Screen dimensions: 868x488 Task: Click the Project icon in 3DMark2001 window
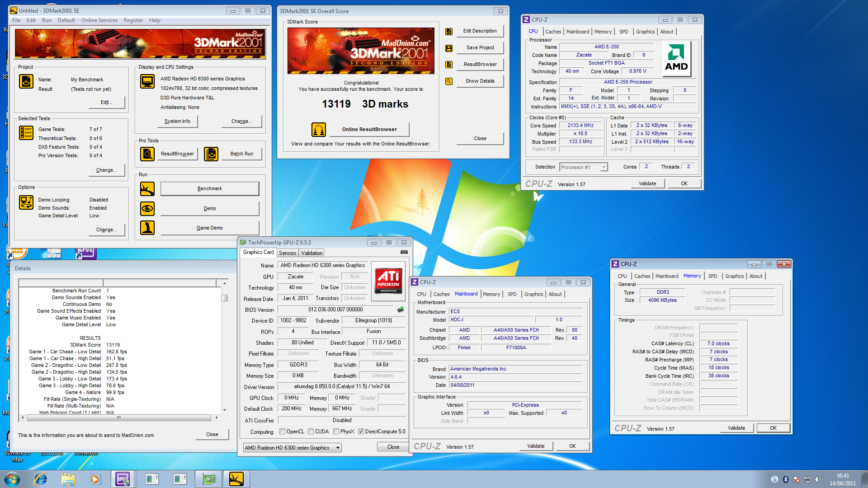26,82
